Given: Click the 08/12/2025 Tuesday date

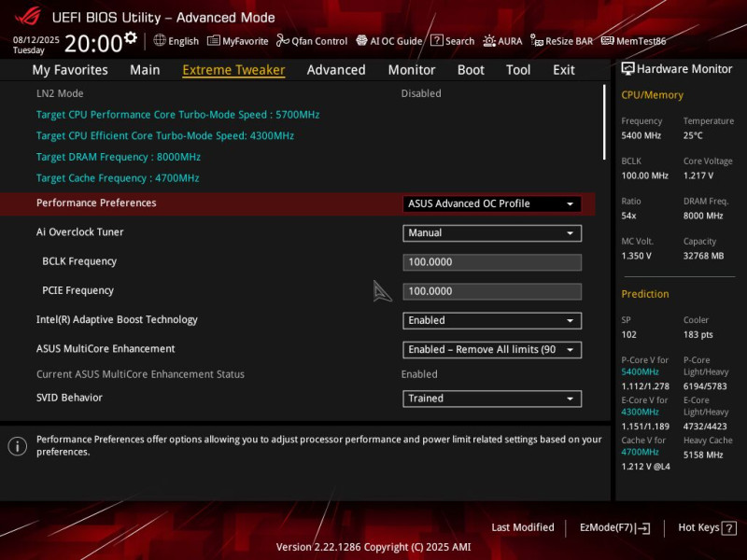Looking at the screenshot, I should point(35,45).
